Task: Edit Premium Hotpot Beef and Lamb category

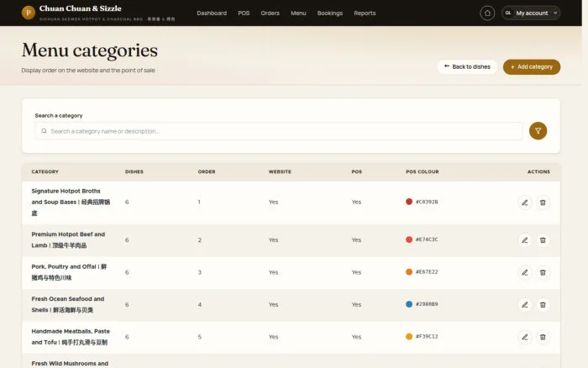Action: point(525,240)
